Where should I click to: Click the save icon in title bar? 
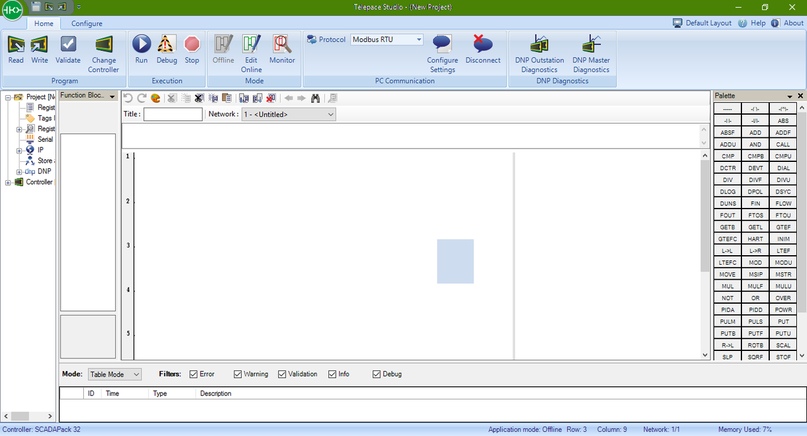[x=36, y=7]
